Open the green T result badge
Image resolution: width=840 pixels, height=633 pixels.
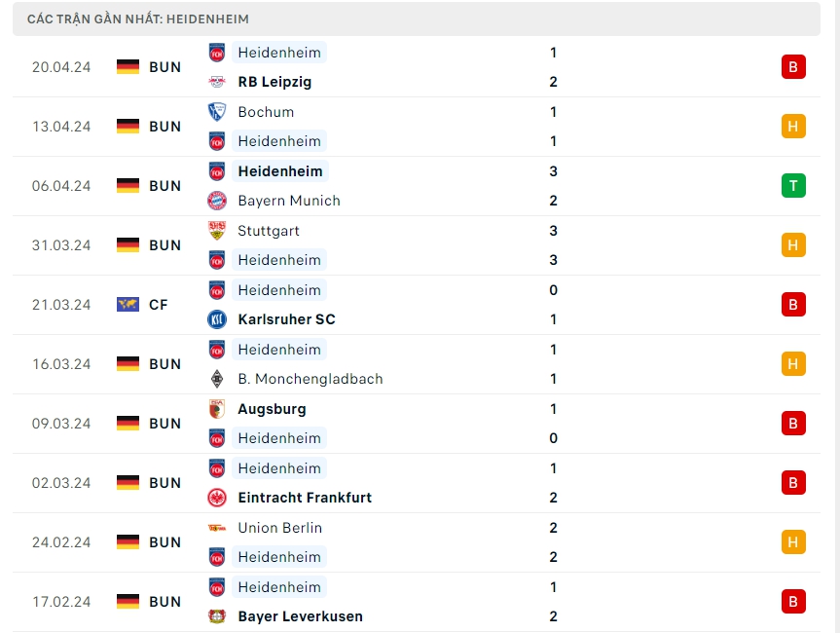[792, 186]
